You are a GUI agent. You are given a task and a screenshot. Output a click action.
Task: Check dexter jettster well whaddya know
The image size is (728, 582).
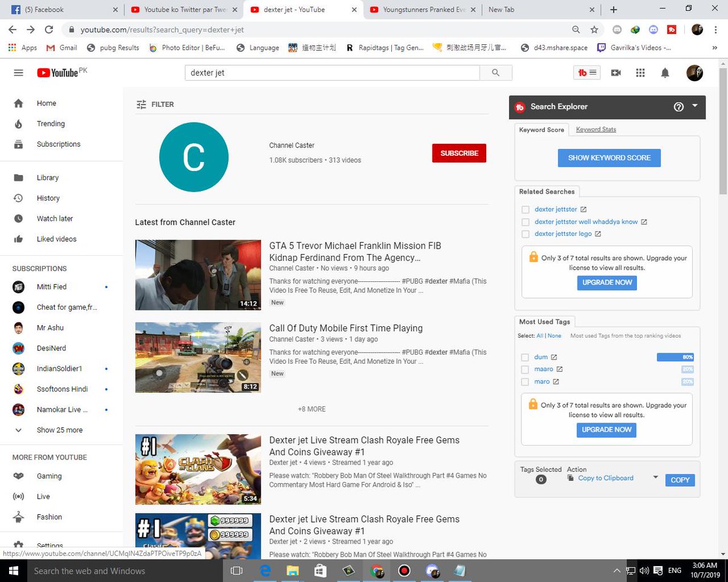(x=525, y=222)
